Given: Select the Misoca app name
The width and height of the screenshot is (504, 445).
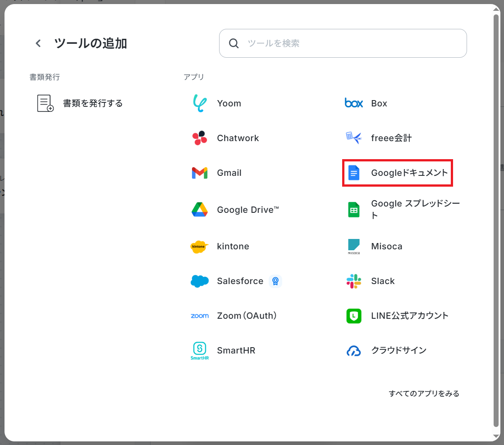Looking at the screenshot, I should pos(386,246).
